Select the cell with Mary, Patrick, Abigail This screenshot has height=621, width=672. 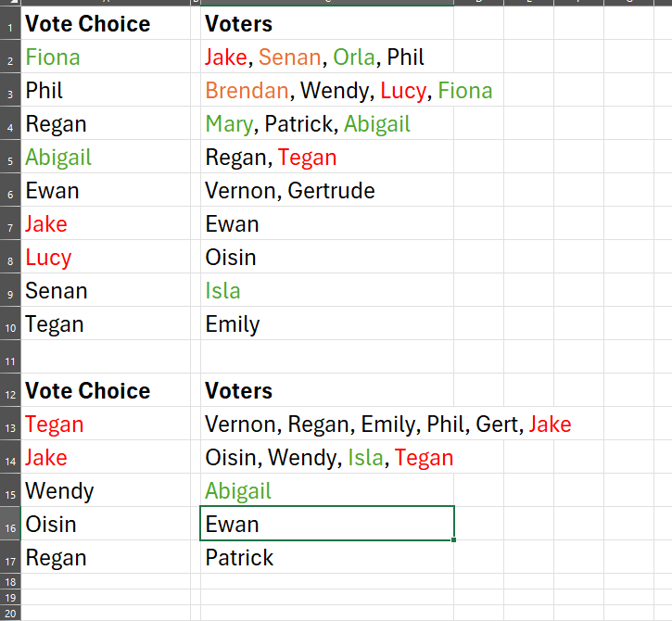coord(327,123)
